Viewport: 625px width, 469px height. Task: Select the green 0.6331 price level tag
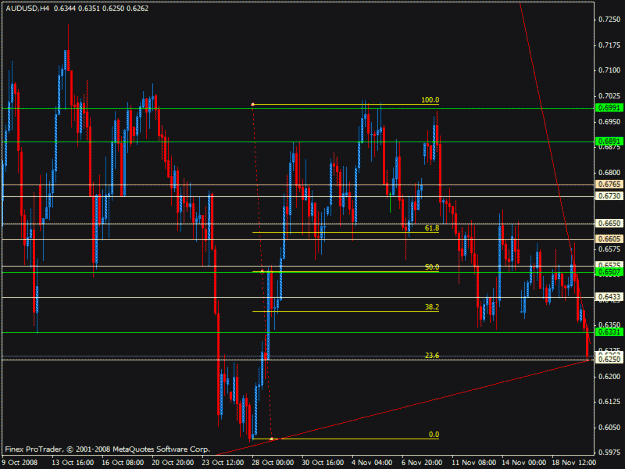click(x=609, y=332)
